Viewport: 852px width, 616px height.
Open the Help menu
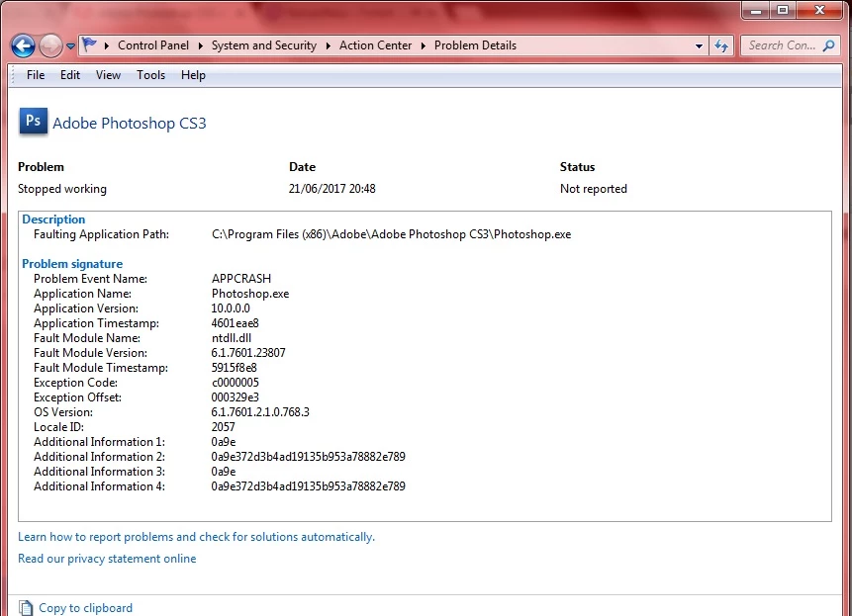193,75
